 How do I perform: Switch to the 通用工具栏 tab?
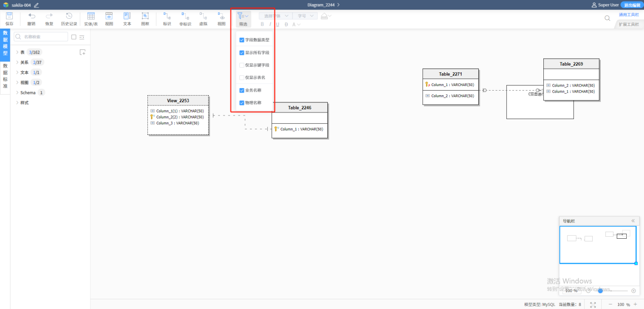629,15
